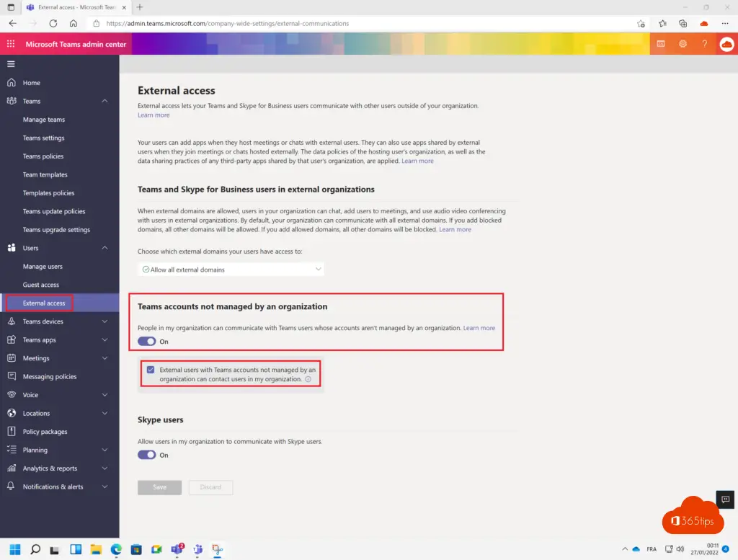Expand the Locations section
Image resolution: width=738 pixels, height=560 pixels.
pyautogui.click(x=105, y=413)
